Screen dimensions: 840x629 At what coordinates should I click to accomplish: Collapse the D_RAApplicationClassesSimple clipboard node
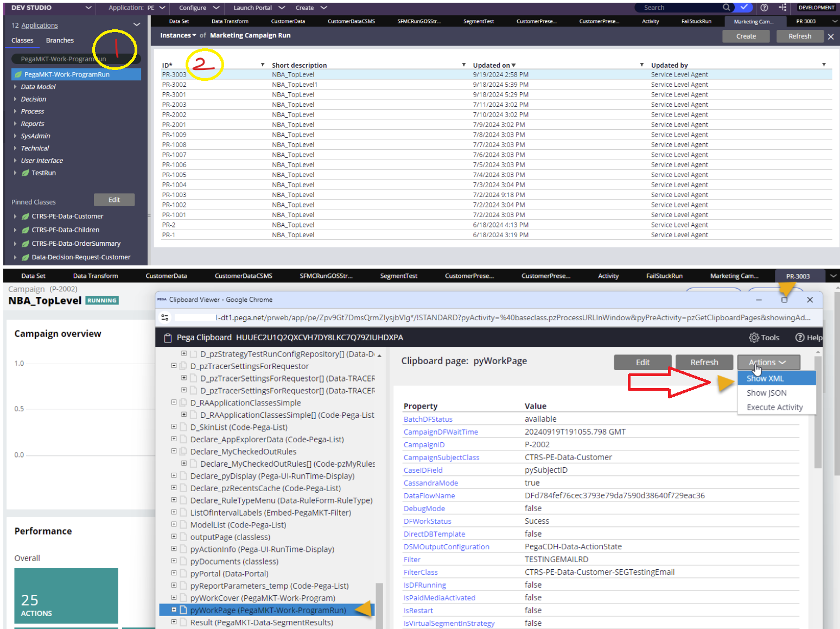point(174,402)
